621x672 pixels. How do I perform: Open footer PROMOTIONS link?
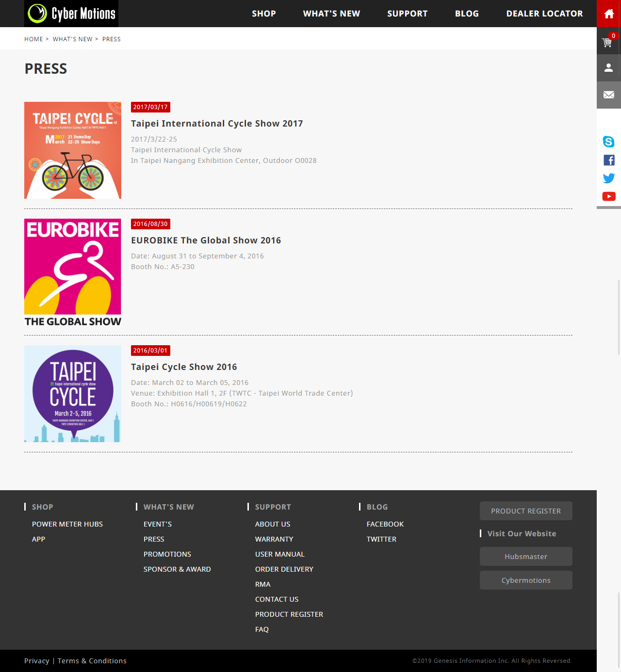[x=167, y=554]
